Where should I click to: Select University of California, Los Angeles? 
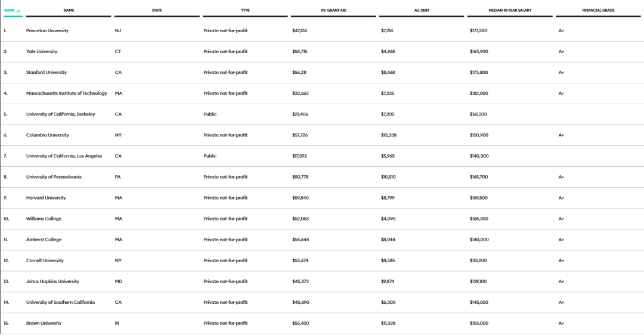(64, 156)
